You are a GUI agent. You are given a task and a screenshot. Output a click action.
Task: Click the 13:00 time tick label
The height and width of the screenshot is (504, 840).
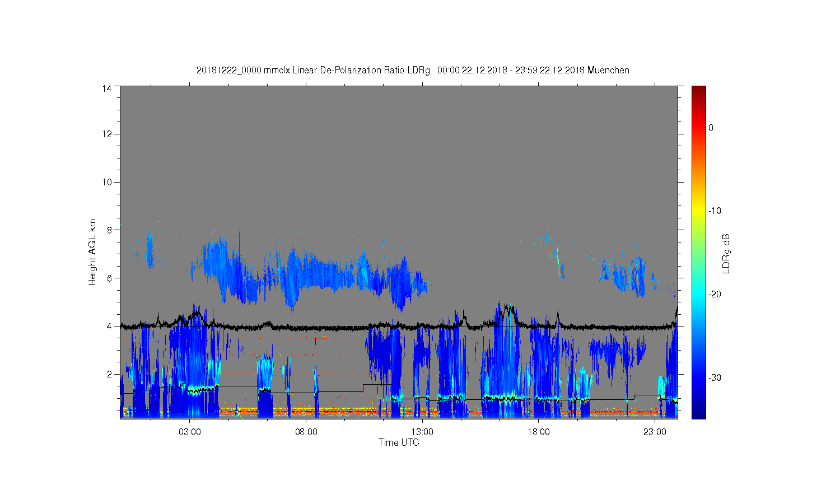(x=422, y=432)
